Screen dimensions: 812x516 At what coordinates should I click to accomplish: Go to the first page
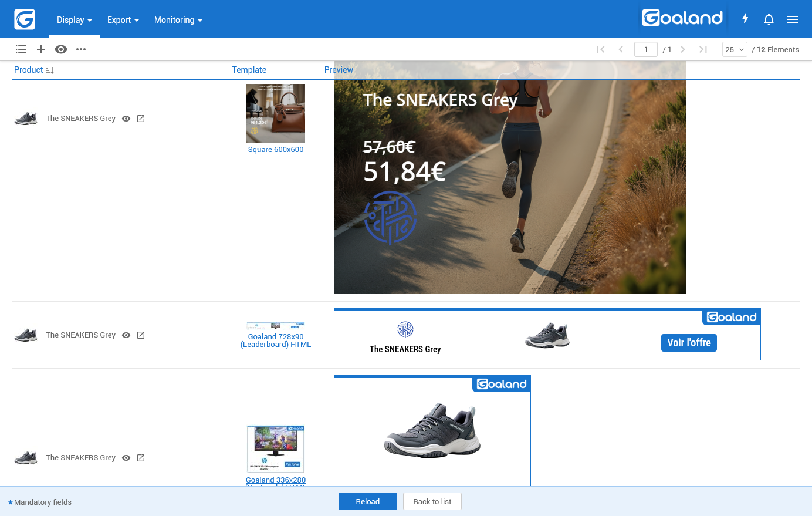[601, 49]
